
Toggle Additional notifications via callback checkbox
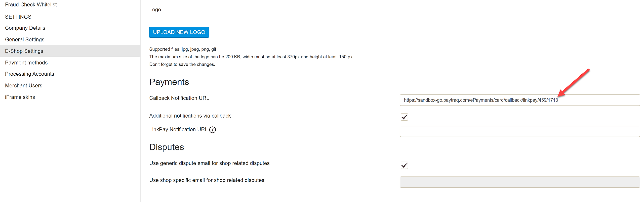pyautogui.click(x=404, y=117)
